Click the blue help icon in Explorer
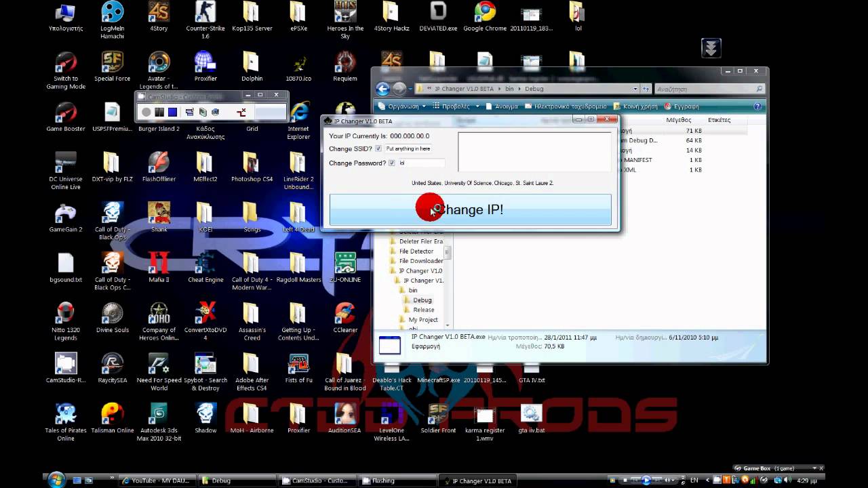 [757, 106]
